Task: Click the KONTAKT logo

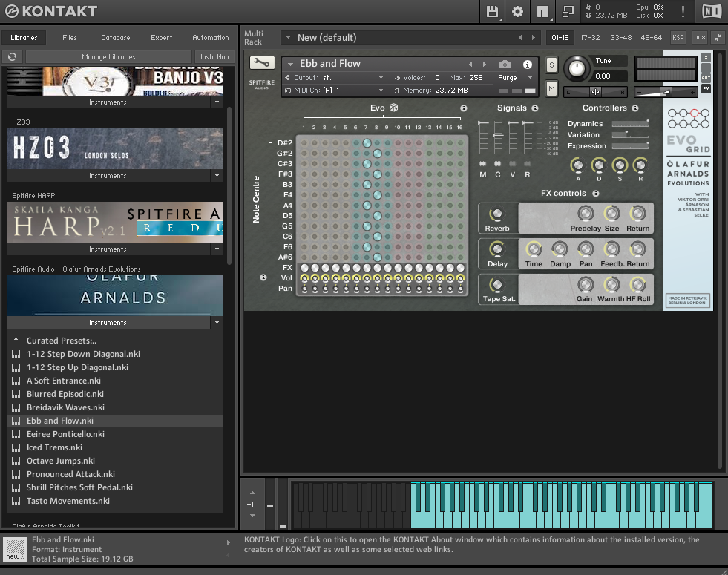Action: click(51, 11)
